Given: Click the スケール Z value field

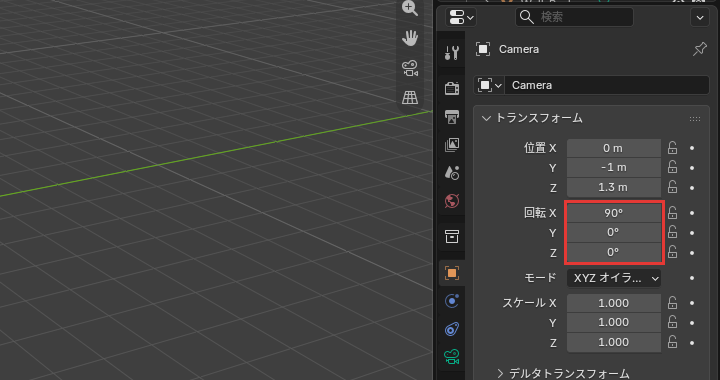Looking at the screenshot, I should click(613, 342).
